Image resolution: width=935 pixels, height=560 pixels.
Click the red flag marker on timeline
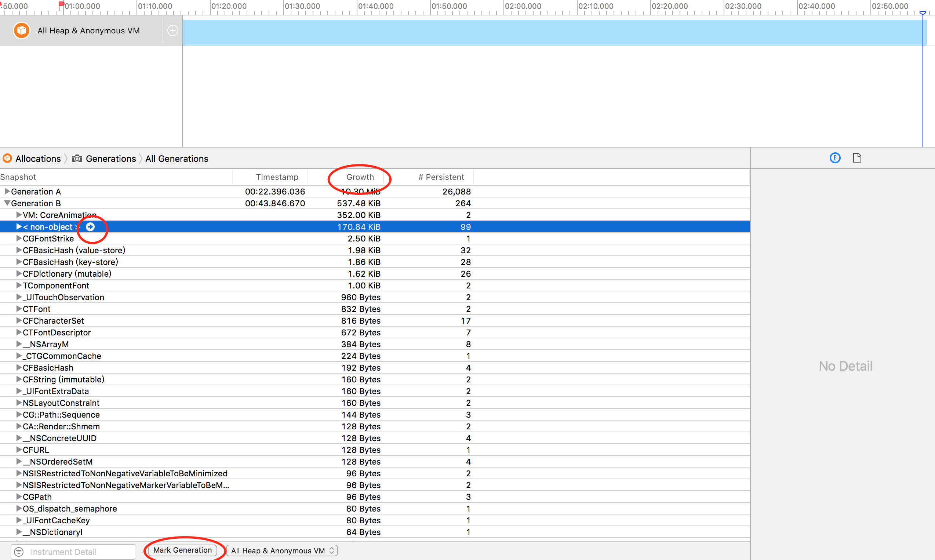point(61,6)
